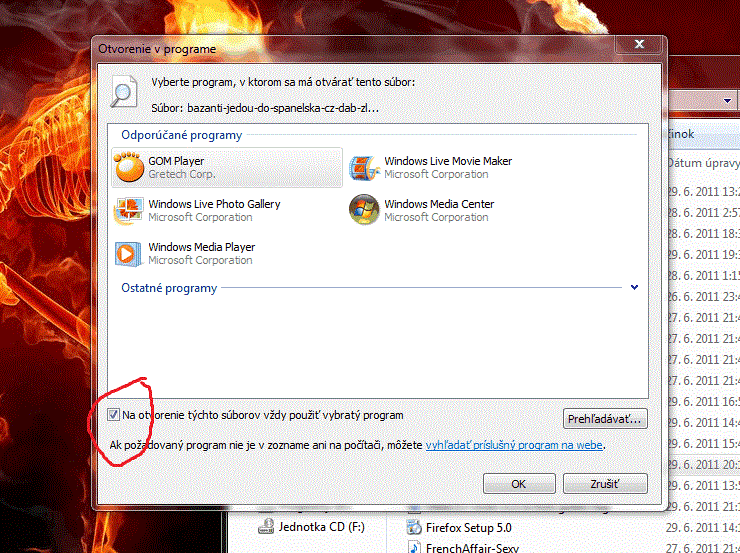Expand the Ostatné programy section arrow
Screen dimensions: 740x553
tap(634, 287)
